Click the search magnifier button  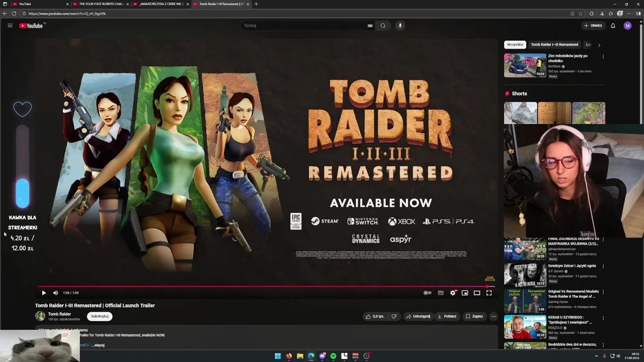tap(383, 26)
